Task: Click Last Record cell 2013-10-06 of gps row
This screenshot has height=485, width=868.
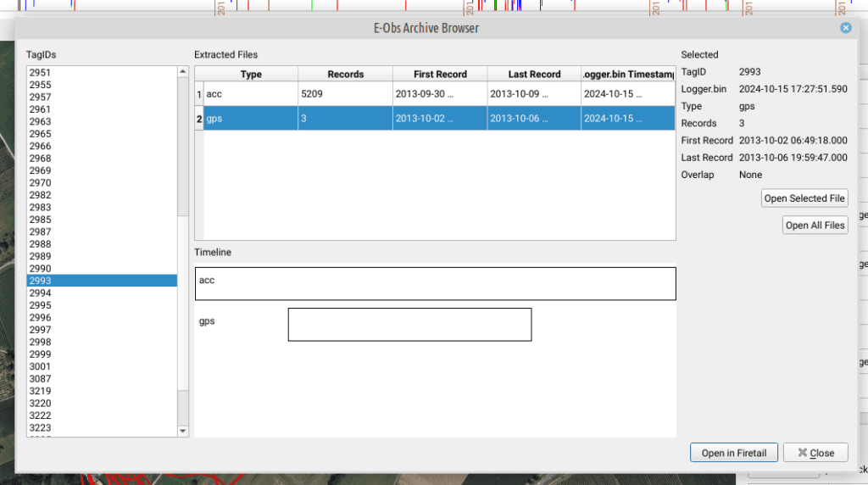Action: click(534, 119)
